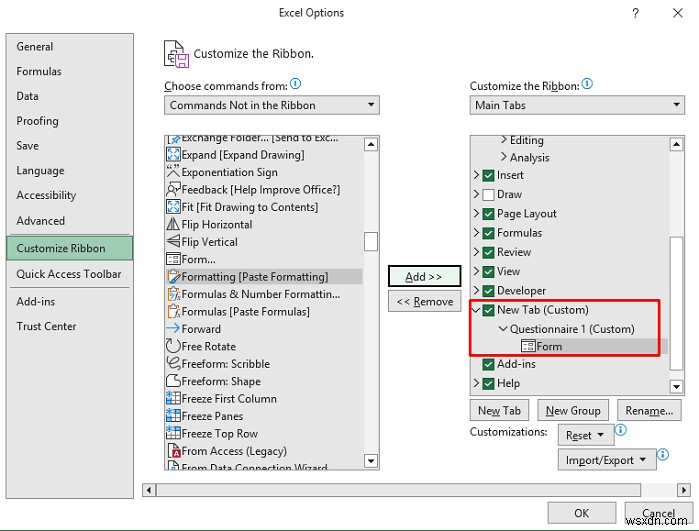Open the Choose commands from dropdown
This screenshot has width=699, height=531.
pos(271,105)
